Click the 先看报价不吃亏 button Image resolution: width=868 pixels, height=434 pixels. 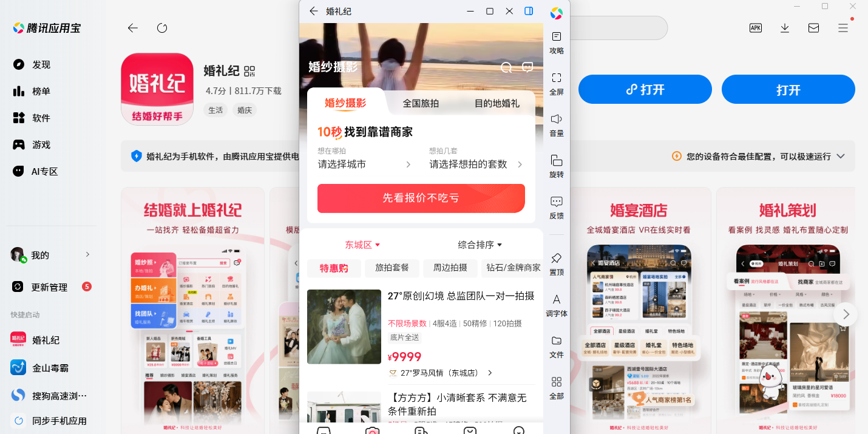tap(421, 198)
